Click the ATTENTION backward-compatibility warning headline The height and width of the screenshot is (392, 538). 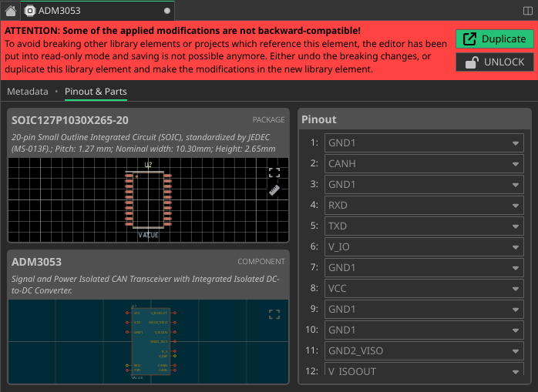pos(182,31)
